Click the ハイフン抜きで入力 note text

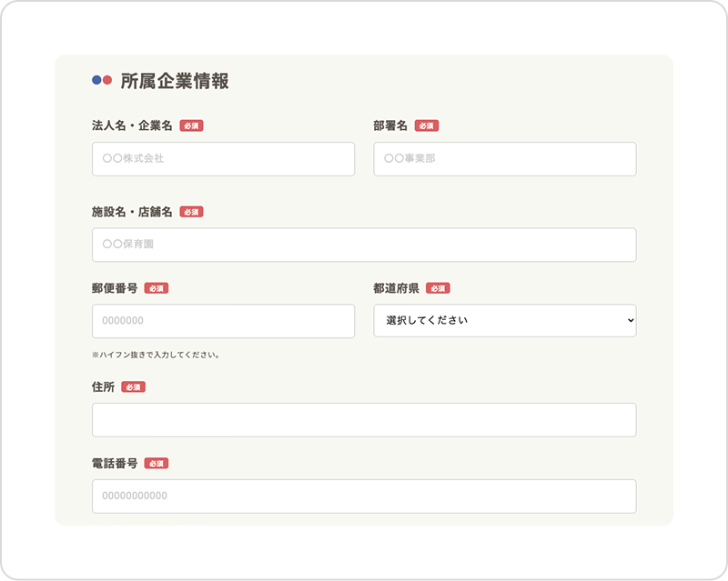pyautogui.click(x=156, y=355)
